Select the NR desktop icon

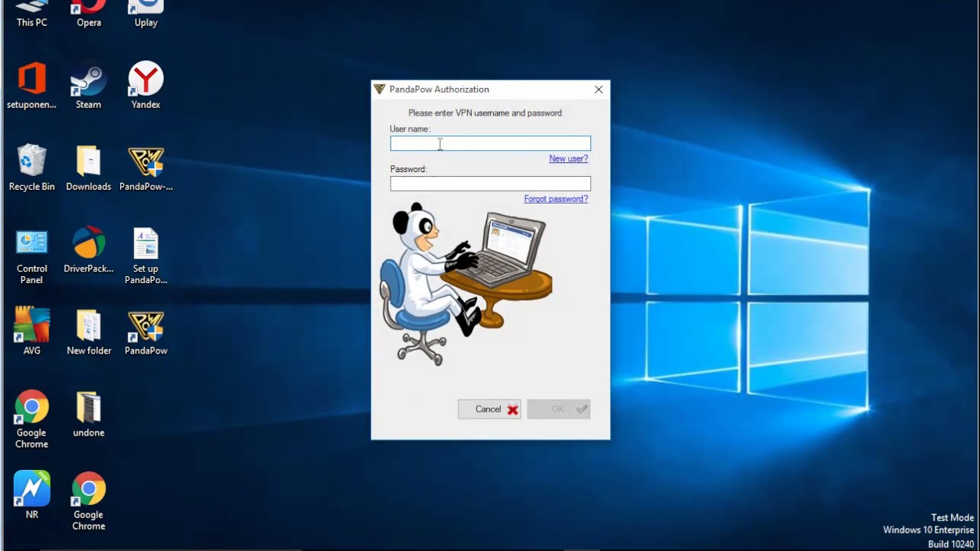click(x=31, y=495)
